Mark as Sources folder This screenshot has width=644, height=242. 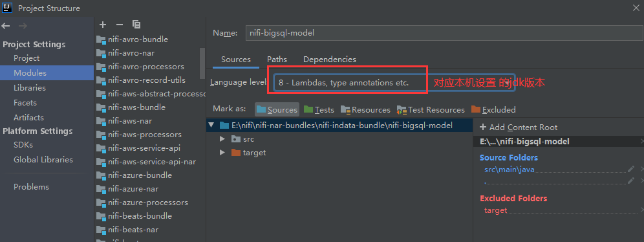point(277,110)
